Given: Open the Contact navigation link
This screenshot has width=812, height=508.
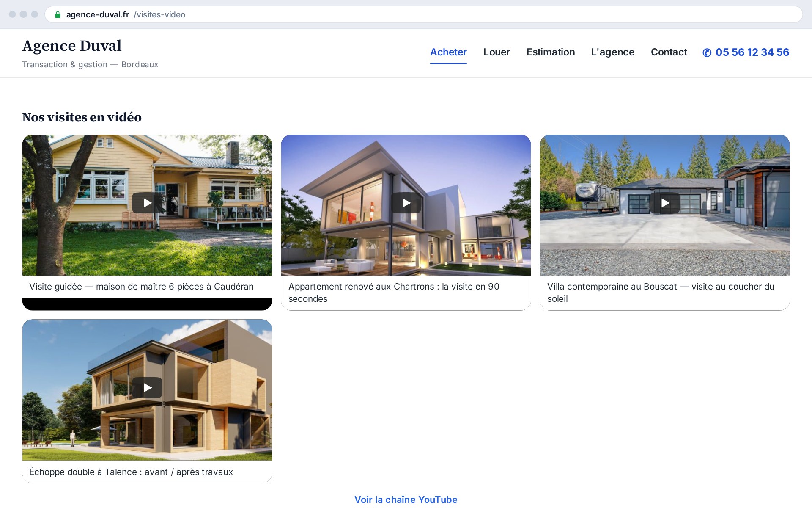Looking at the screenshot, I should tap(669, 52).
